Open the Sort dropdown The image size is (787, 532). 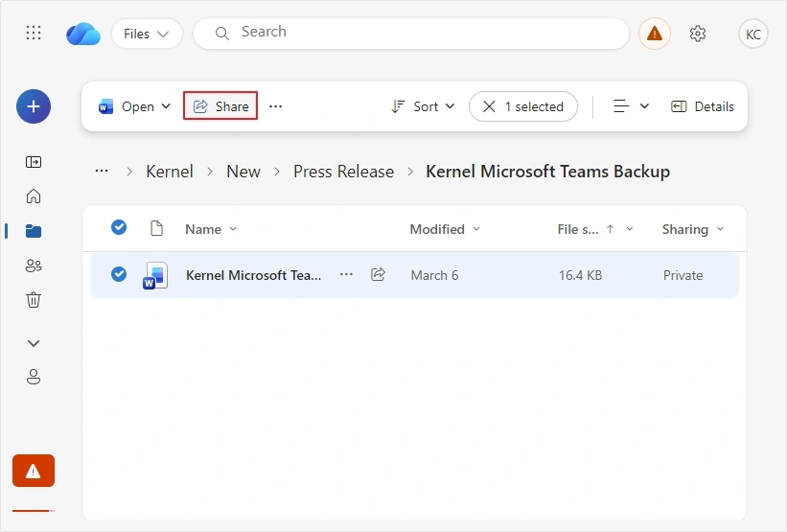tap(423, 106)
